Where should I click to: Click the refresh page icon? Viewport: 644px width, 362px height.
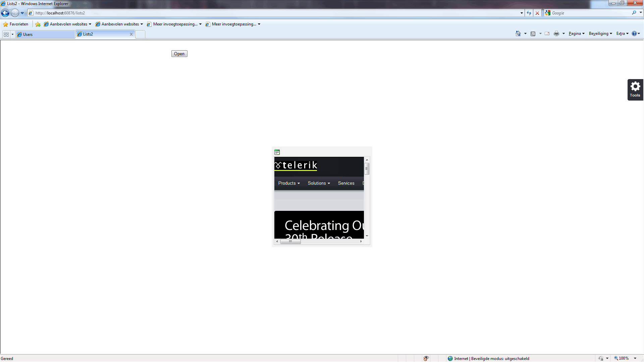(529, 13)
